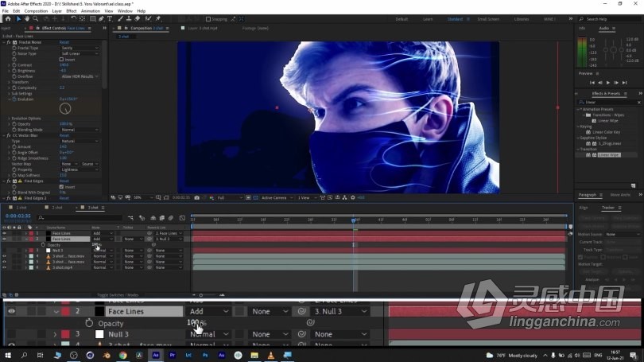Screen dimensions: 644x362
Task: Open the timeline Graph Editor icon
Action: (182, 218)
